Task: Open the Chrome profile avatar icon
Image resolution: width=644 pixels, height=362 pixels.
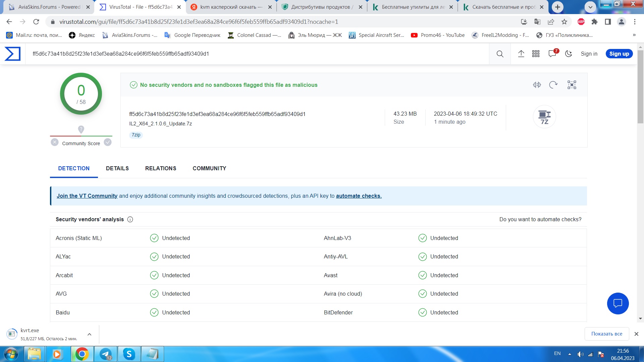Action: 621,22
